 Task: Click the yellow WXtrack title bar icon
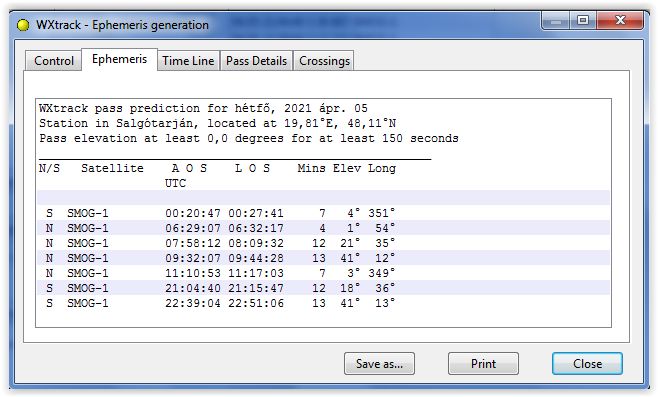click(23, 25)
